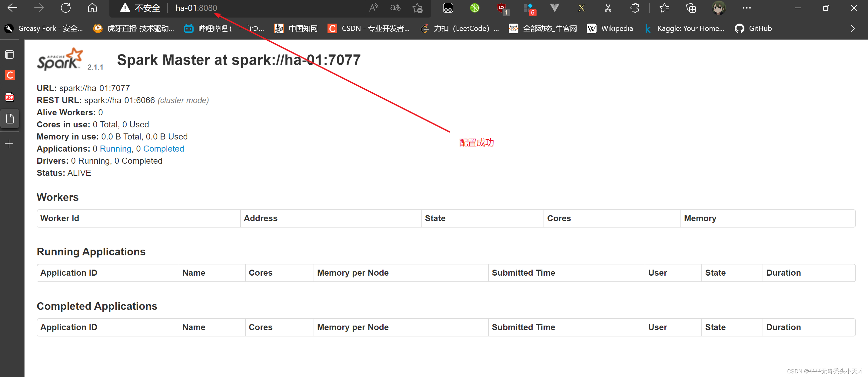868x377 pixels.
Task: Open the vertical tabs pane icon
Action: click(9, 54)
